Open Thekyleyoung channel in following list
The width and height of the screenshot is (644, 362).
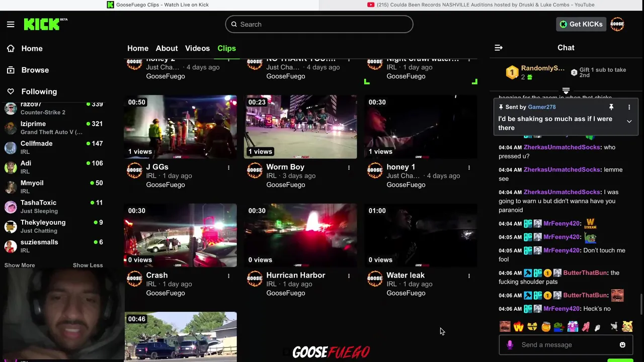click(54, 226)
